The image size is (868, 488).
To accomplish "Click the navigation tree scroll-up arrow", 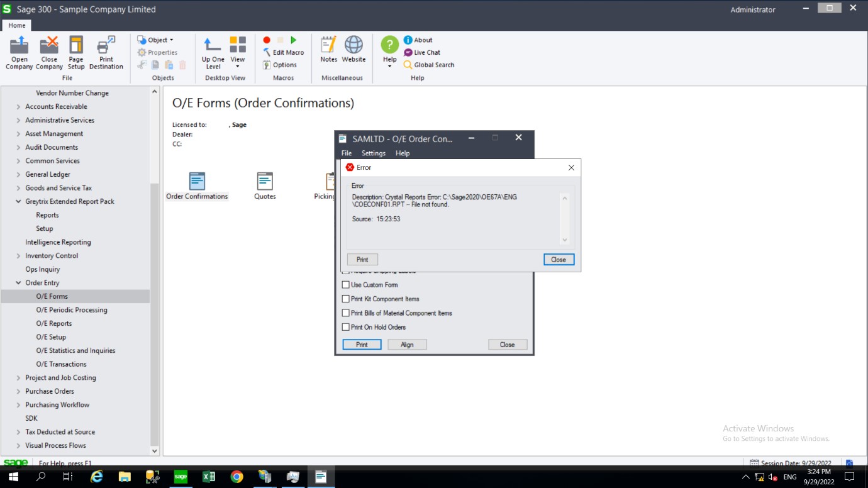I will pos(155,92).
